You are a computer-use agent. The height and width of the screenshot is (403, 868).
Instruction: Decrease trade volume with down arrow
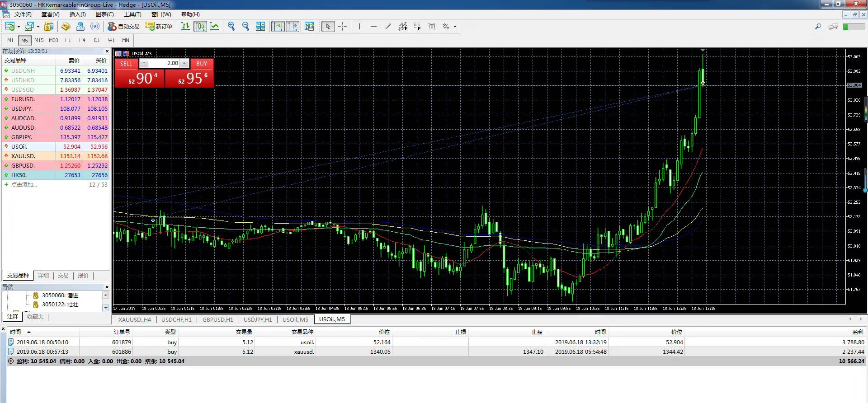pos(144,63)
